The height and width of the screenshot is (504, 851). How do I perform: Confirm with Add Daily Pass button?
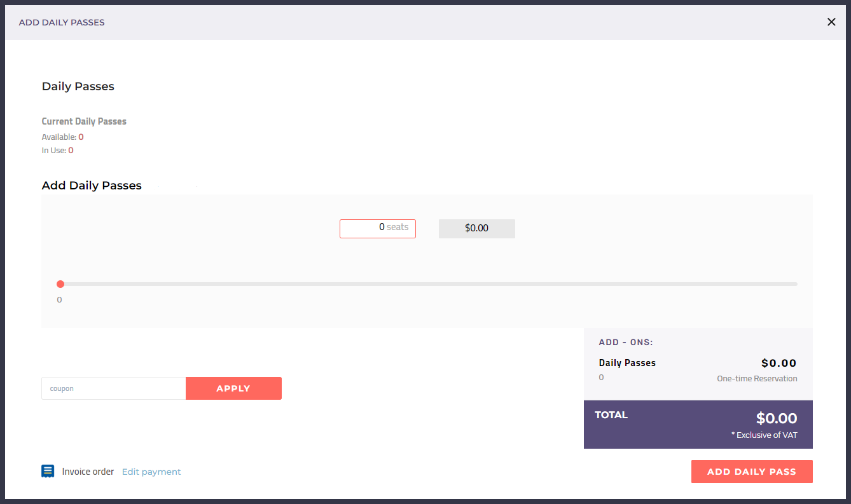pyautogui.click(x=752, y=472)
